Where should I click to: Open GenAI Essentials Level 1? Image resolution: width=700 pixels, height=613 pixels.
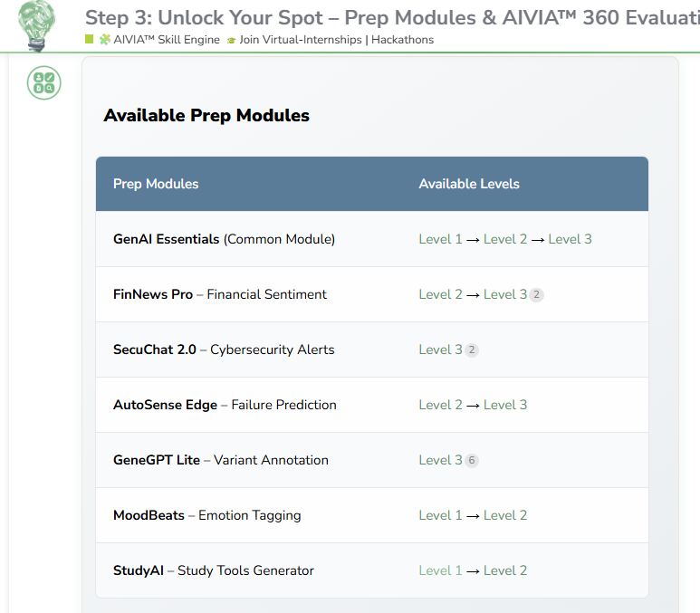pyautogui.click(x=440, y=239)
